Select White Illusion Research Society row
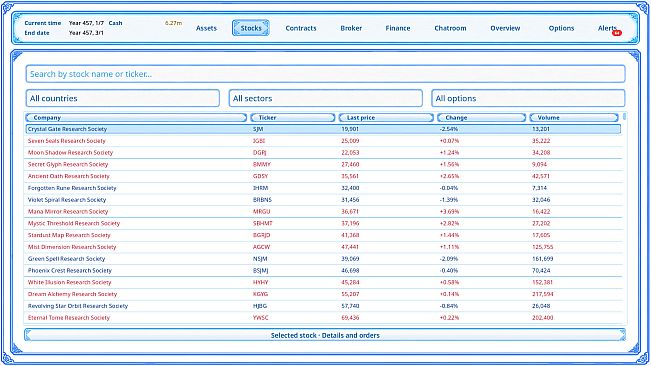Viewport: 651px width, 366px height. click(323, 282)
